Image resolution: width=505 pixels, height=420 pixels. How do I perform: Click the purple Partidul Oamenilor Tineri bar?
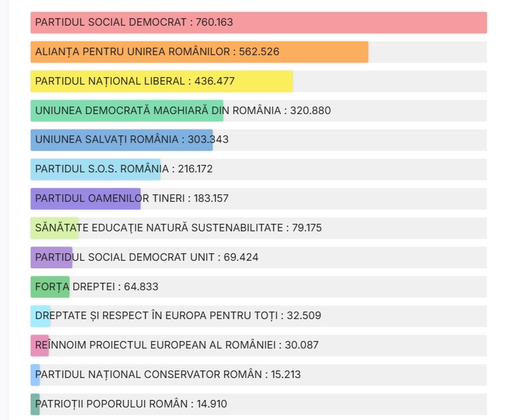pyautogui.click(x=85, y=199)
